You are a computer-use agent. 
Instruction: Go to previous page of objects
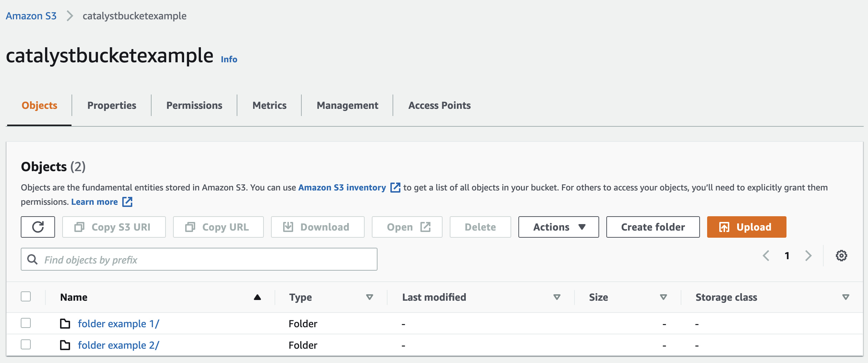tap(766, 256)
